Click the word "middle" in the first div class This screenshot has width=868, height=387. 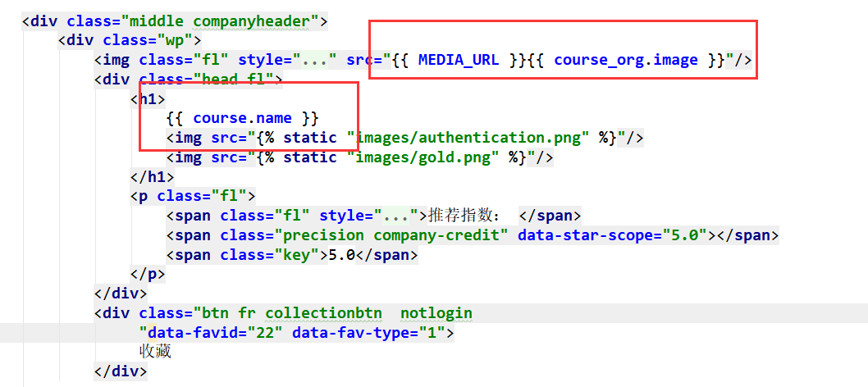[x=158, y=21]
